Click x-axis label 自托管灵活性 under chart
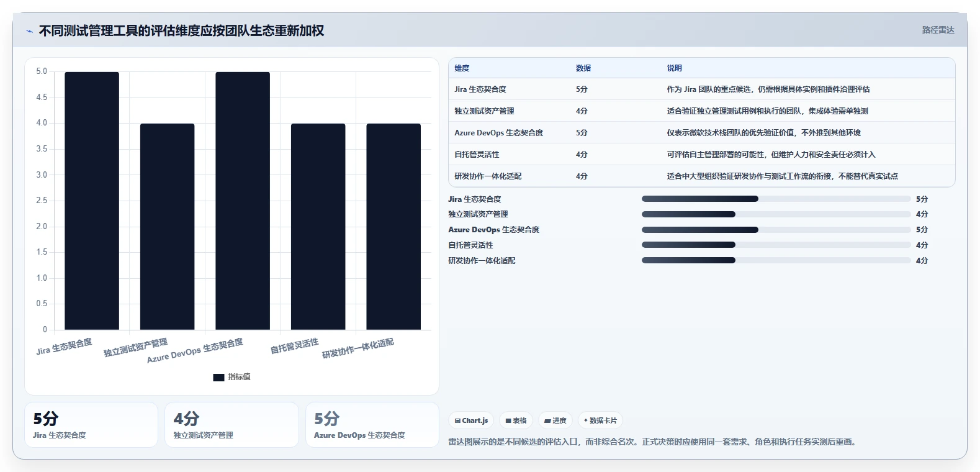The image size is (980, 472). (294, 346)
